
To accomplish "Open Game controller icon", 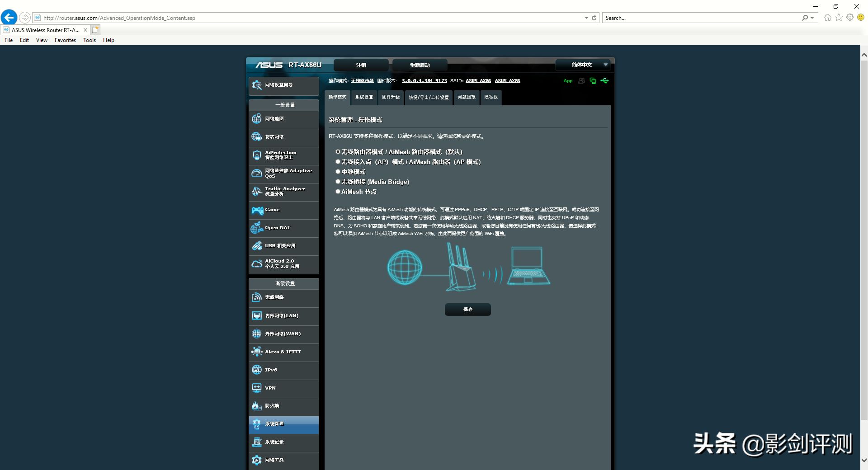I will pos(257,210).
